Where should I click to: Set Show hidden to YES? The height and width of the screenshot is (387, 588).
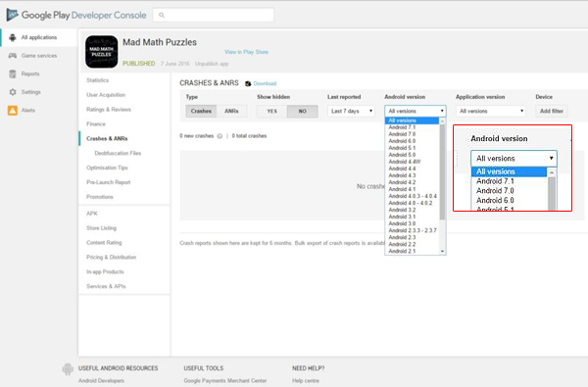click(272, 112)
